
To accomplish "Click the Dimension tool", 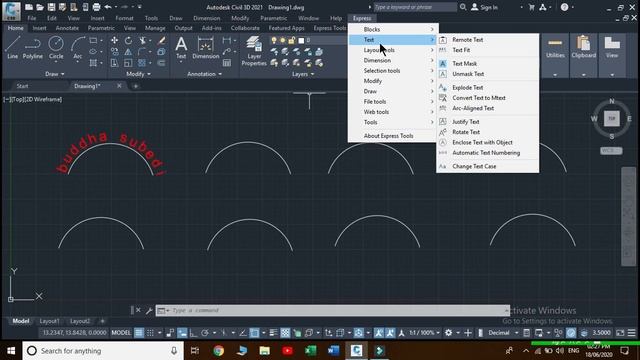I will [205, 47].
